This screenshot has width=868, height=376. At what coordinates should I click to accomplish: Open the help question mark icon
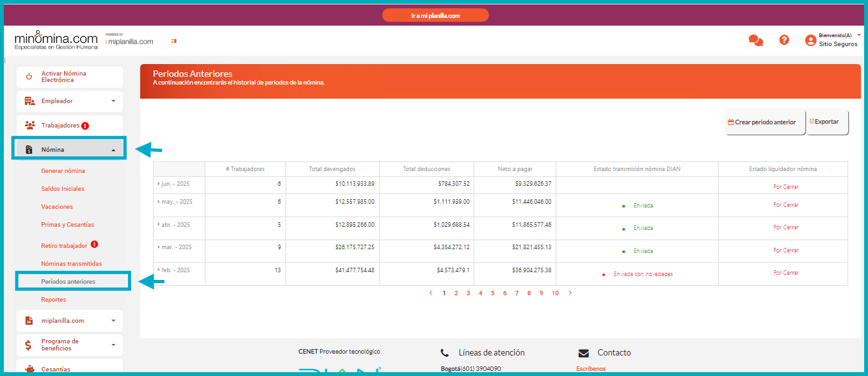pos(784,40)
